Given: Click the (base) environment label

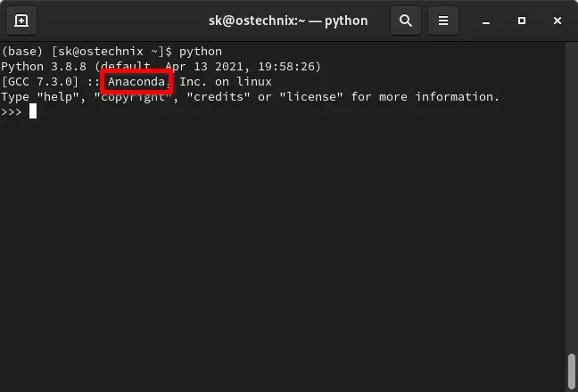Looking at the screenshot, I should [22, 51].
